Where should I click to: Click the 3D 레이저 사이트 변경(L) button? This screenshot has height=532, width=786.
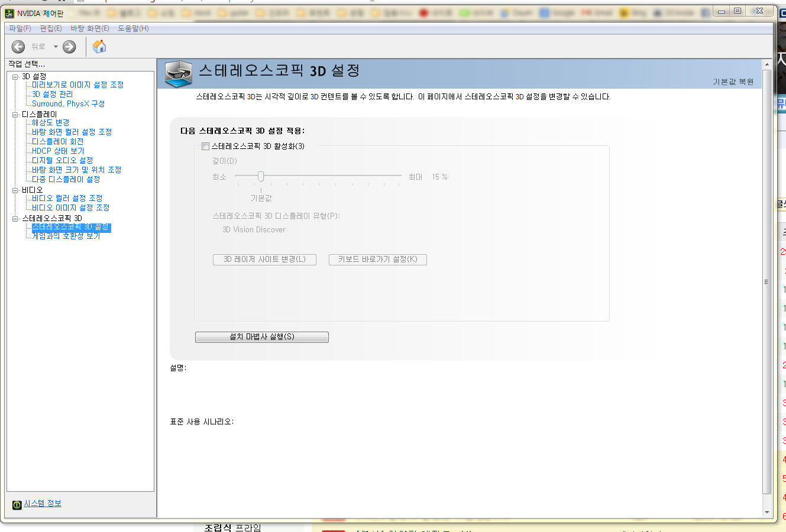[x=264, y=259]
